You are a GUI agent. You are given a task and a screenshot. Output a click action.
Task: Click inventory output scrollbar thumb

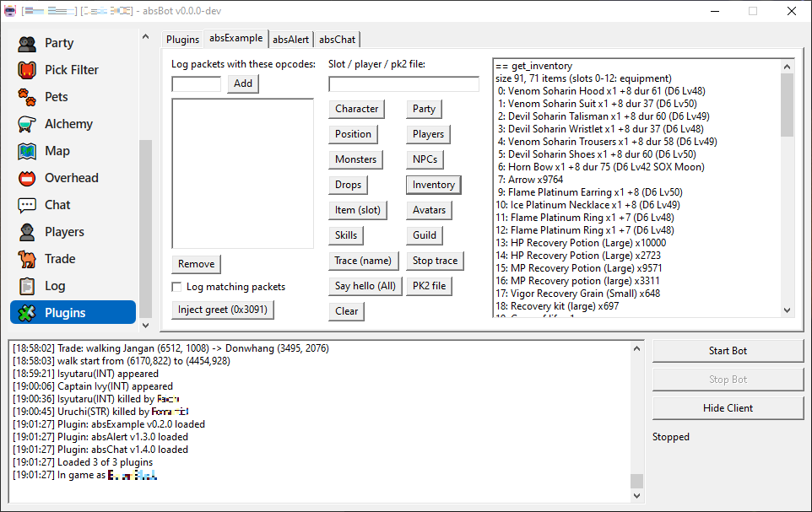click(x=788, y=105)
